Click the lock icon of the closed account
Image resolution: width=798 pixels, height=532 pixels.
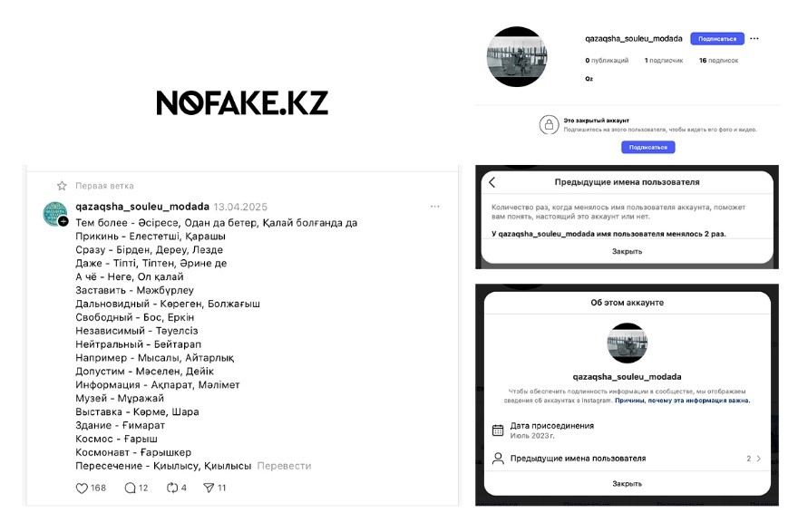click(x=548, y=125)
